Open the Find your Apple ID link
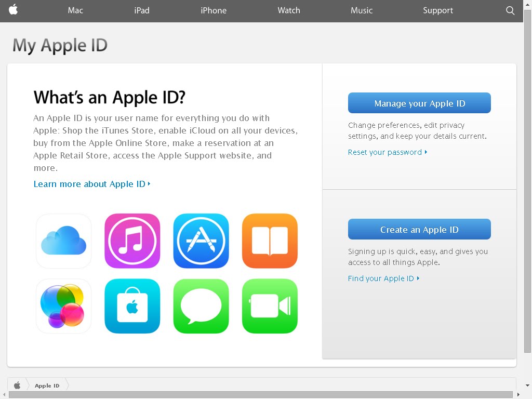 (x=384, y=278)
